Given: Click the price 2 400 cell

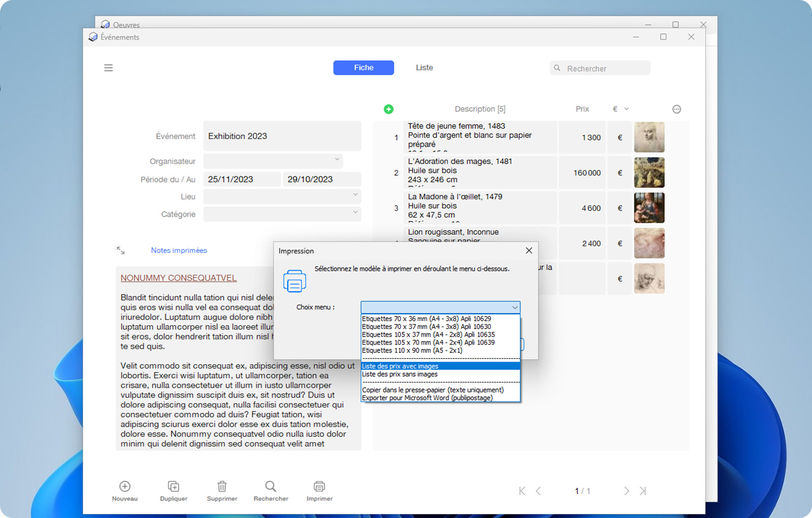Looking at the screenshot, I should [582, 243].
